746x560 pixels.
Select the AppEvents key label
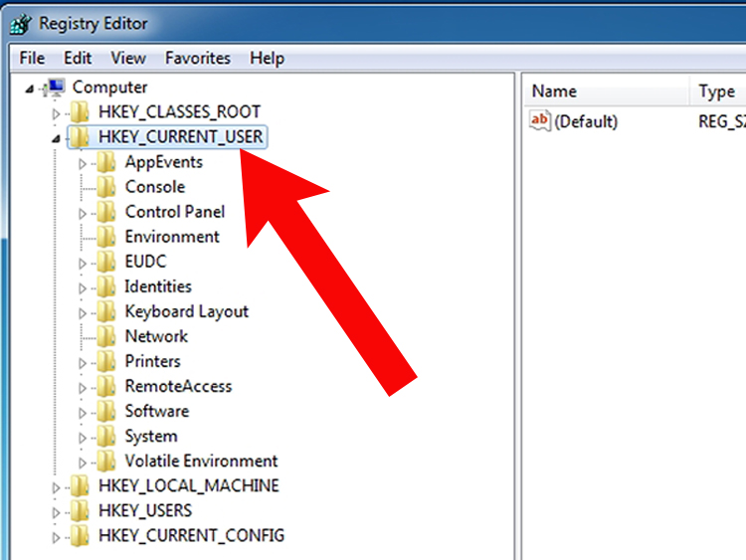(x=164, y=162)
